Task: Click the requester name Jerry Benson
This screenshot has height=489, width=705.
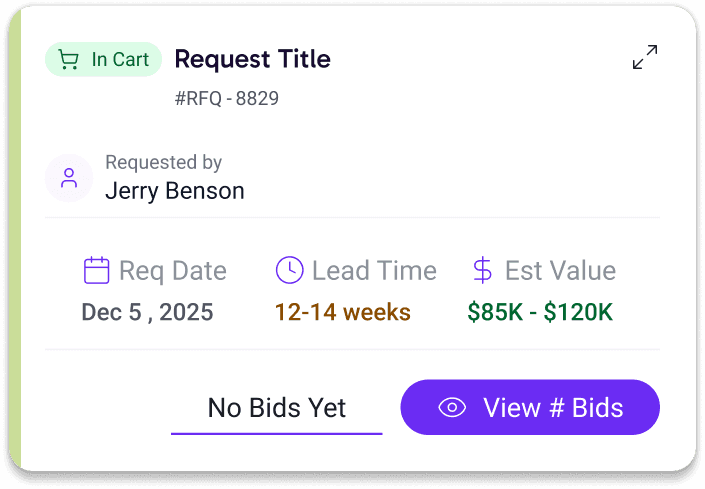Action: click(175, 190)
